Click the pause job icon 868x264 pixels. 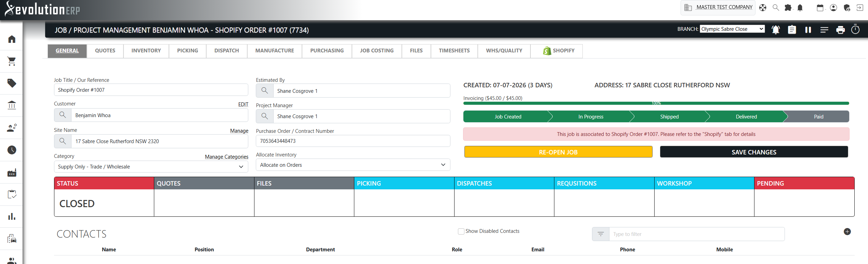point(808,30)
